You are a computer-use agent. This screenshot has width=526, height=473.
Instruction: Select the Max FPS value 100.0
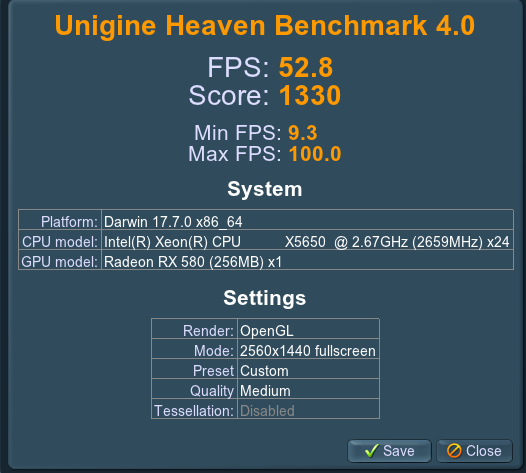coord(315,154)
